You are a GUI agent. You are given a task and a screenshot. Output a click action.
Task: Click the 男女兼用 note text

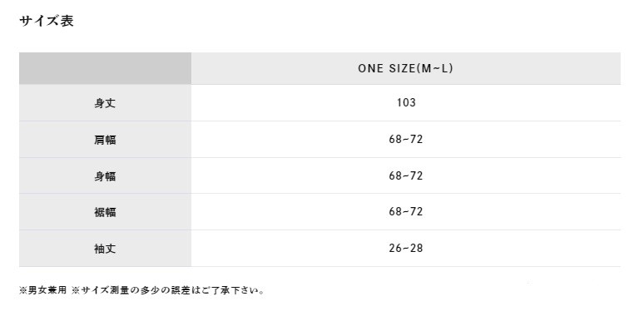(x=47, y=290)
